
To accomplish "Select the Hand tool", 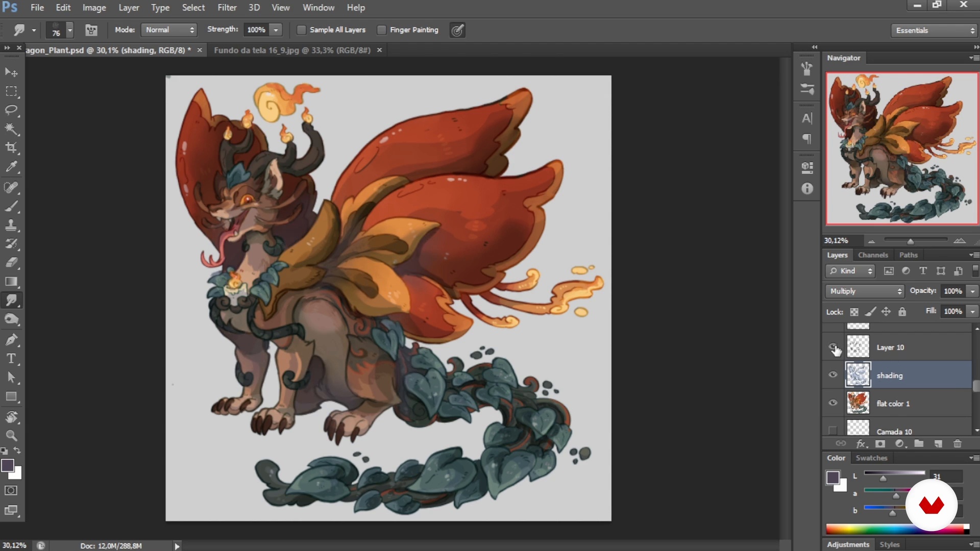I will pos(11,417).
